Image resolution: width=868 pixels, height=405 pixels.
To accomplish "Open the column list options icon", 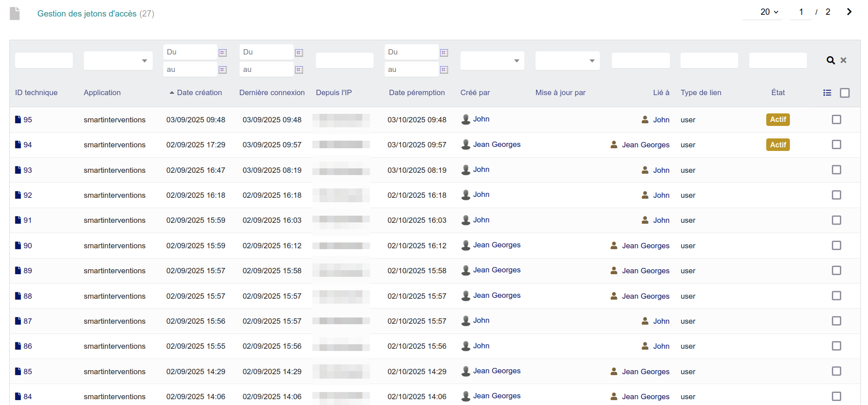I will click(x=827, y=93).
